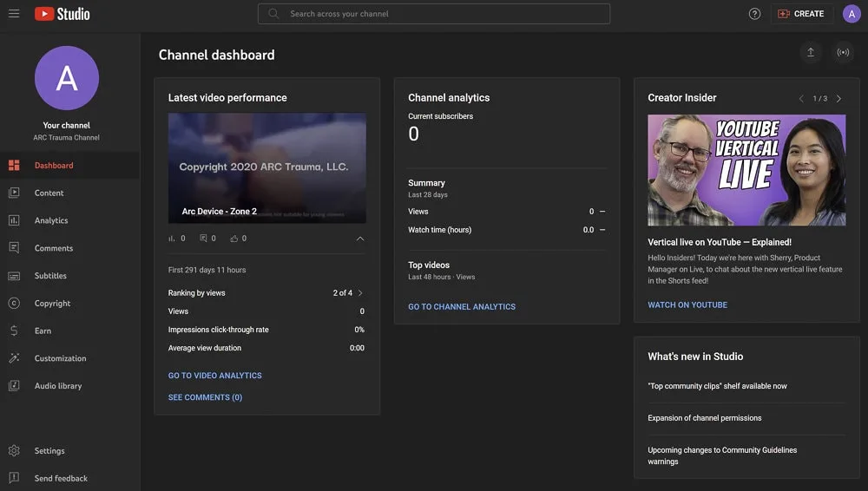Screen dimensions: 868x491
Task: Click the "Current subscribers" count 0
Action: 413,134
